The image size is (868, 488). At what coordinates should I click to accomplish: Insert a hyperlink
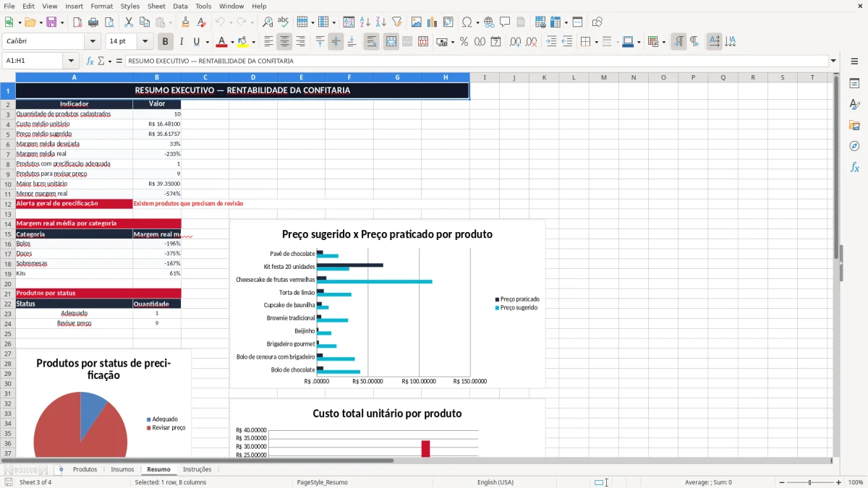tap(489, 22)
